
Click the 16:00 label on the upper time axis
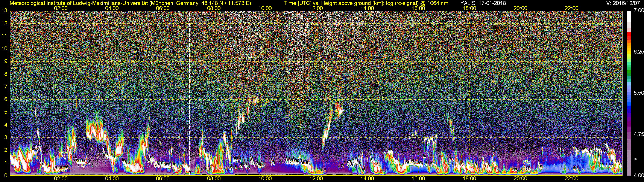coord(418,8)
